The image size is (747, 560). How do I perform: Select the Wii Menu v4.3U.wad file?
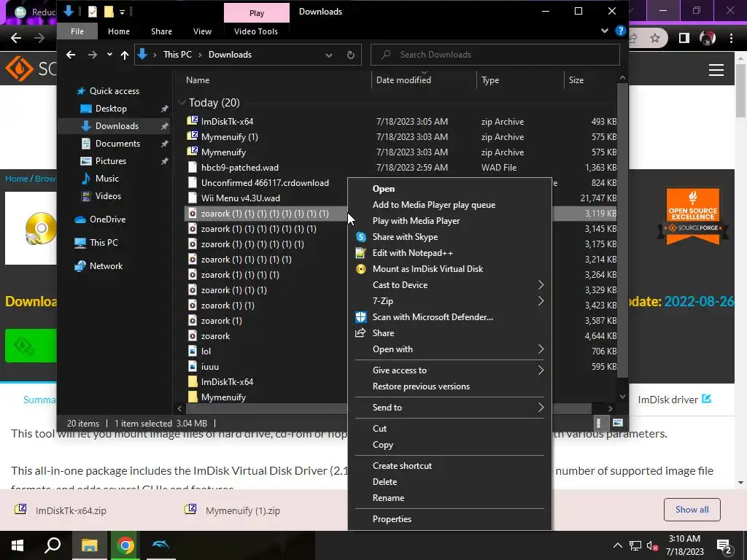click(x=240, y=198)
